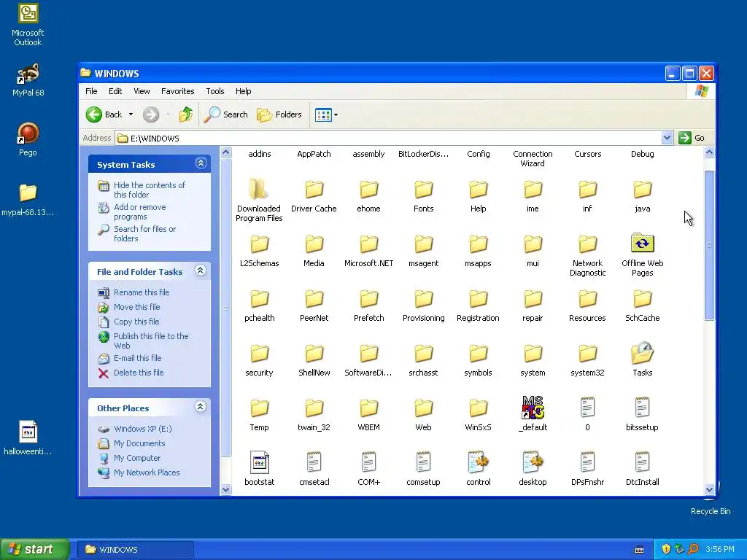Screen dimensions: 747x560
Task: Click Move this file link
Action: 136,307
